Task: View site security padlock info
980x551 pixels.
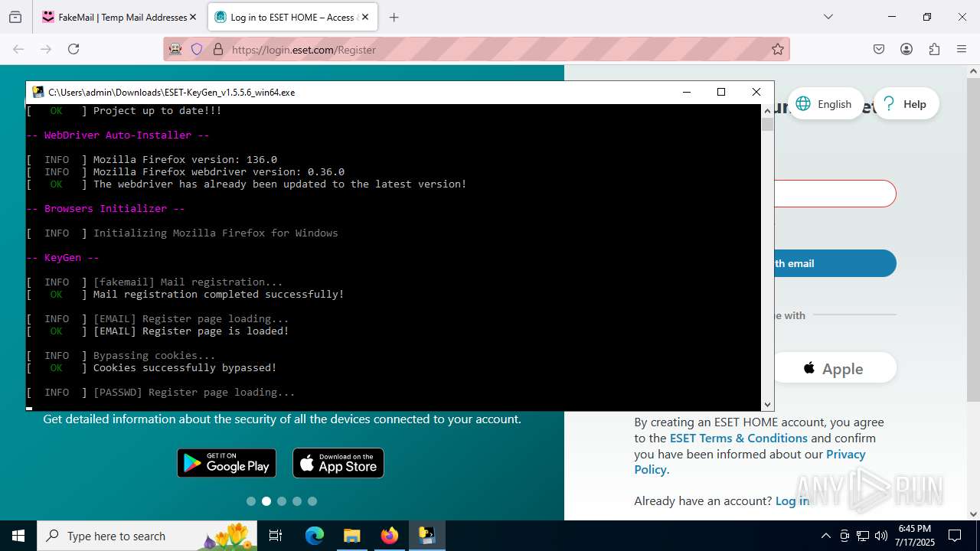Action: click(x=217, y=49)
